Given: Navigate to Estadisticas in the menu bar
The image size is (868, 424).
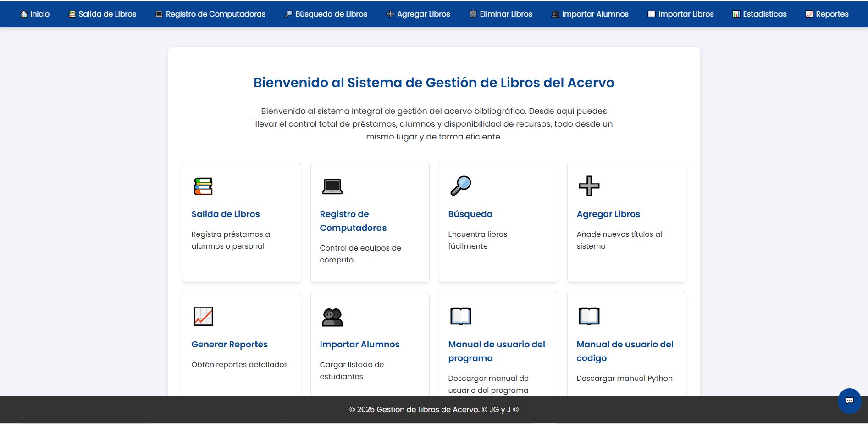Looking at the screenshot, I should (759, 14).
